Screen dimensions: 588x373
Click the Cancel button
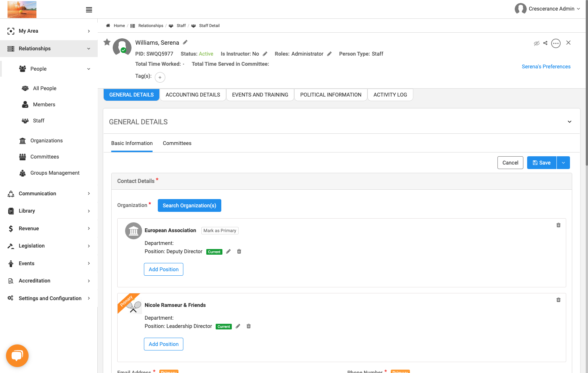click(510, 163)
